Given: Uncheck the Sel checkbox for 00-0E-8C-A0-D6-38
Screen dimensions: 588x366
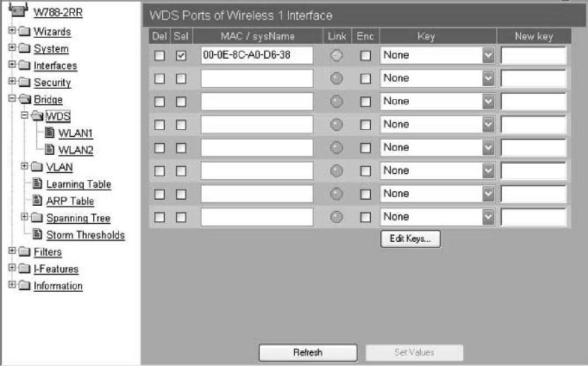Looking at the screenshot, I should coord(181,56).
